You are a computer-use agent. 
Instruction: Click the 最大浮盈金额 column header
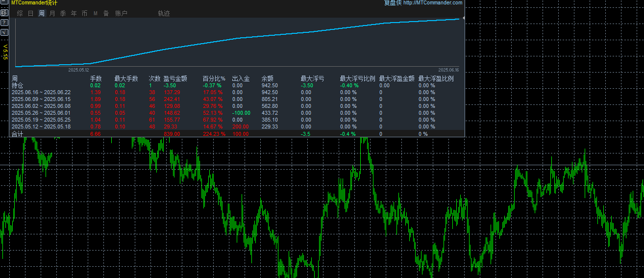pos(396,78)
